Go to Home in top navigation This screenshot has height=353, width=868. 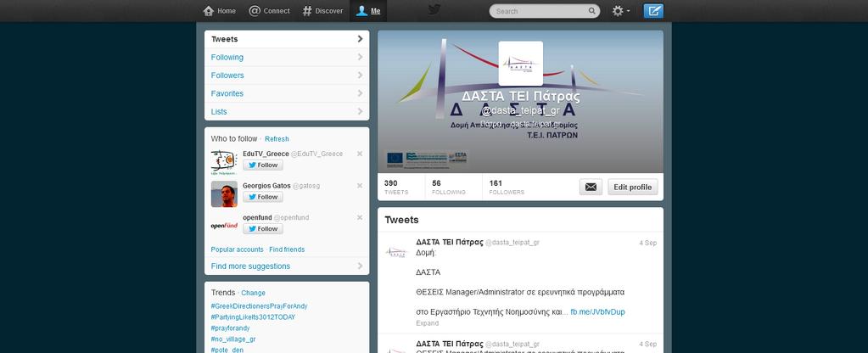[x=219, y=10]
